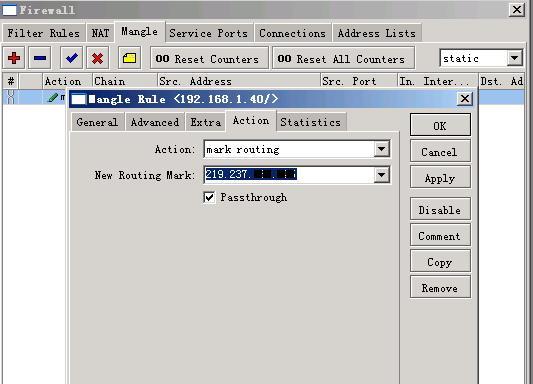Click the Comment button
The width and height of the screenshot is (533, 384).
coord(440,235)
